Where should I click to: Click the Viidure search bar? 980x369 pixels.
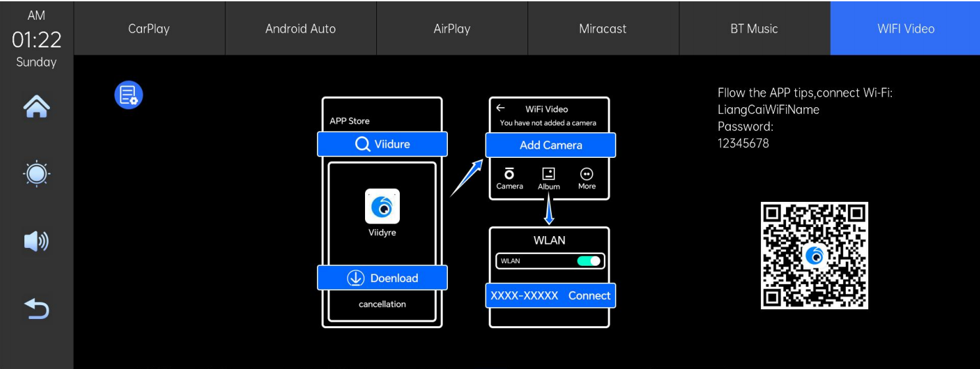(x=382, y=144)
